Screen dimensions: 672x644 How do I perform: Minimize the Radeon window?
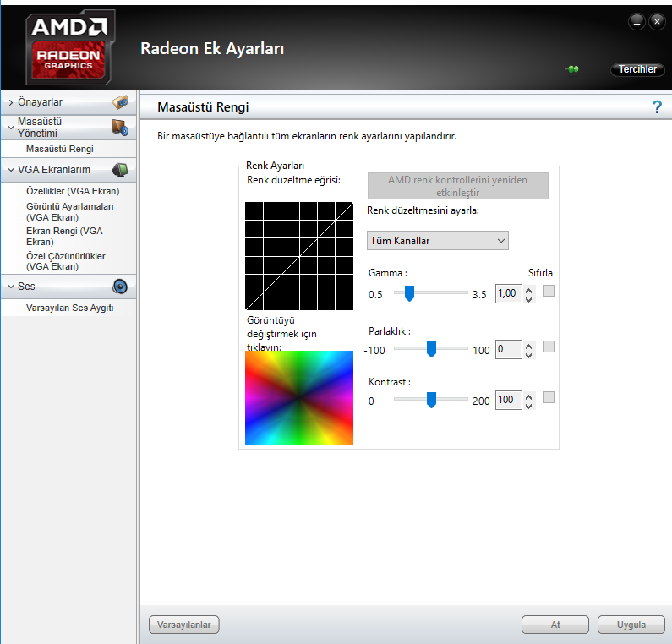pyautogui.click(x=636, y=21)
